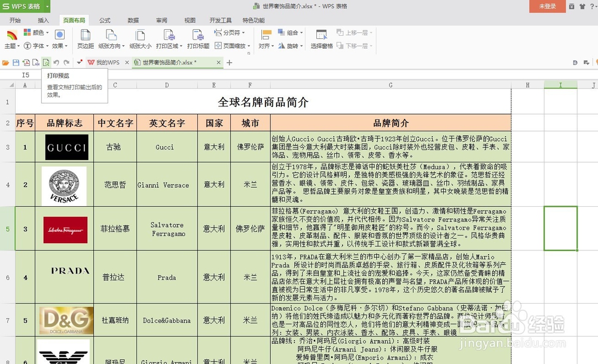This screenshot has width=598, height=364.
Task: Open the WPS 表格 menu dropdown arrow
Action: click(47, 7)
